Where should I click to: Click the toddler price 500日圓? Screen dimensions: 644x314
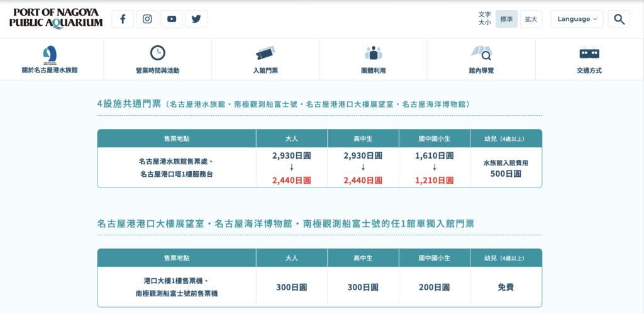(x=506, y=174)
